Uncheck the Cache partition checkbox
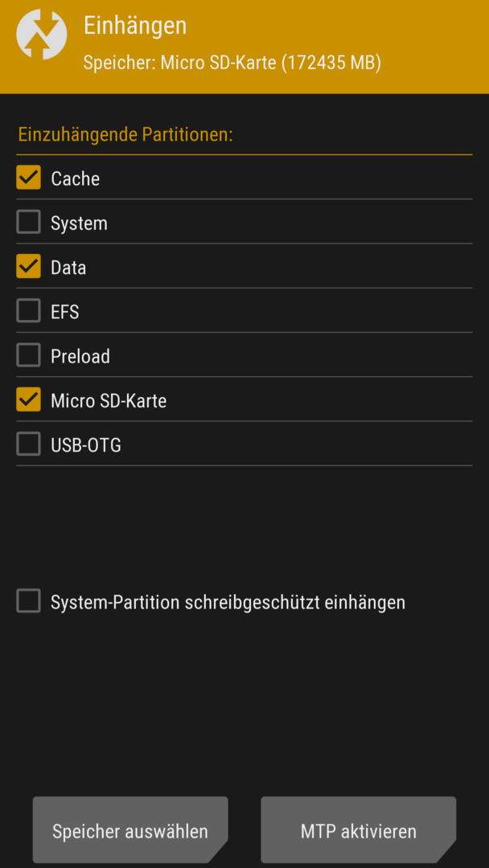 click(x=28, y=178)
